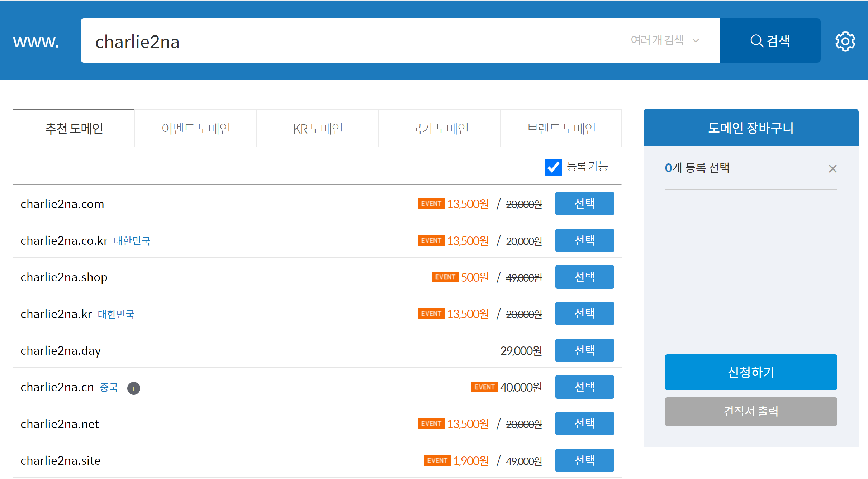
Task: Expand the 여러 개 검색 dropdown
Action: coord(665,40)
